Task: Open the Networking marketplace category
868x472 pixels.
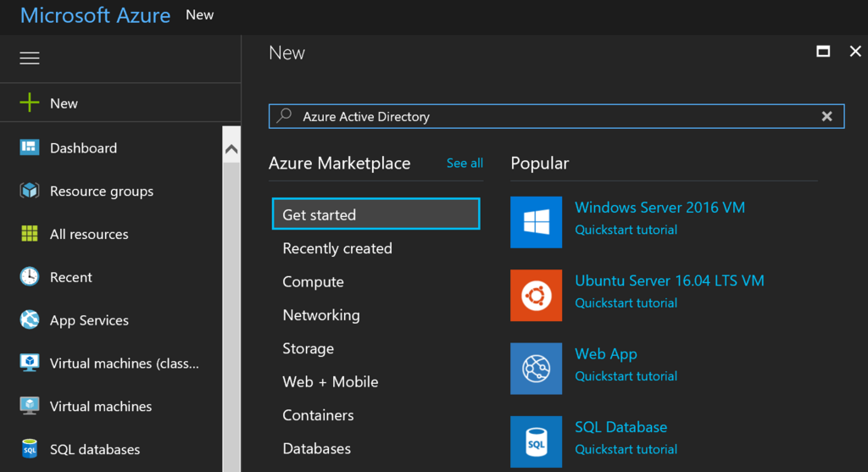Action: pos(320,315)
